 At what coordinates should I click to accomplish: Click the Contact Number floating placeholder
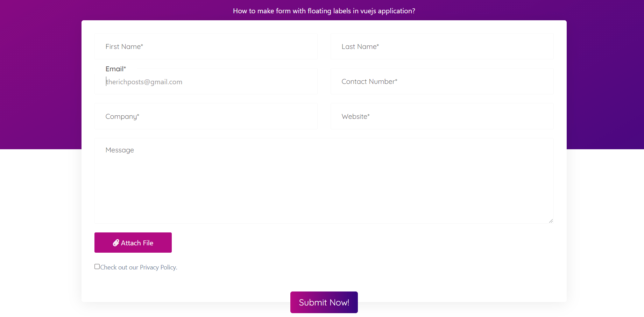point(369,81)
